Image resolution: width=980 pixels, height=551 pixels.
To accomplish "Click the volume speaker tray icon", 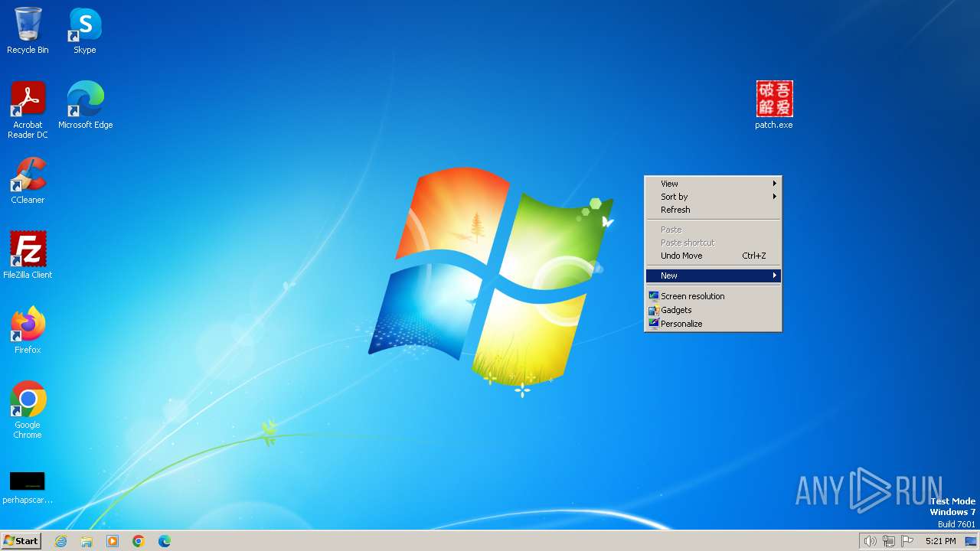I will tap(870, 541).
